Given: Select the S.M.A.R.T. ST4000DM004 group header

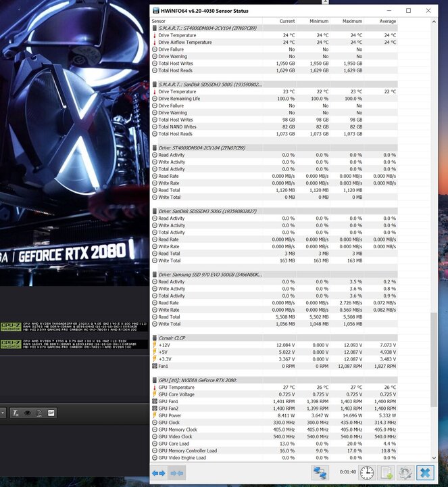Looking at the screenshot, I should coord(274,28).
